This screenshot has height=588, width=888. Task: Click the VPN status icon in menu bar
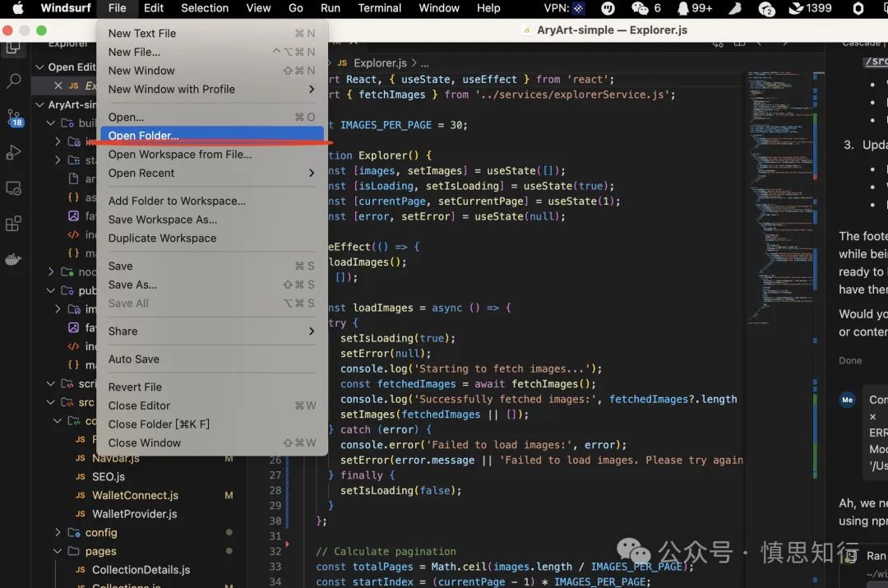pyautogui.click(x=578, y=8)
